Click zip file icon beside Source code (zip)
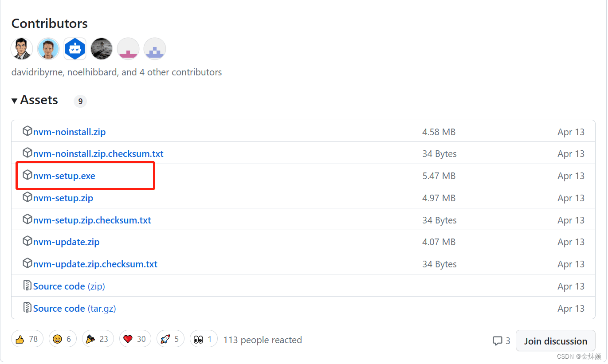 tap(27, 286)
